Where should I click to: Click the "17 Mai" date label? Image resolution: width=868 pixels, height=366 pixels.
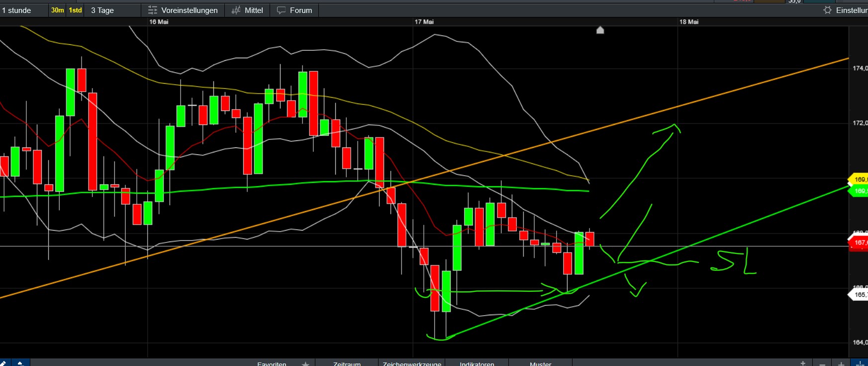[424, 22]
